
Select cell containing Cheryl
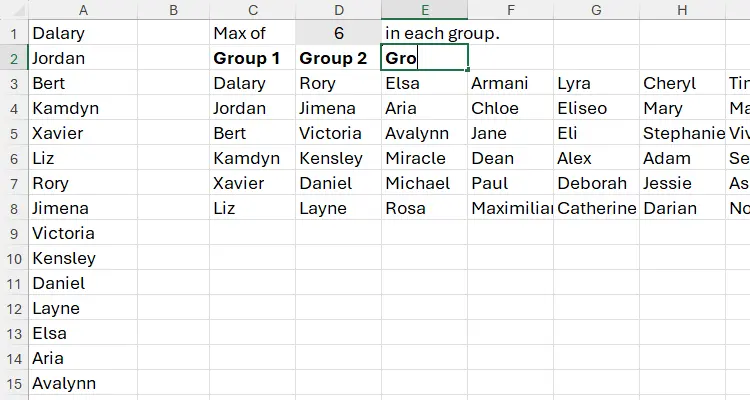[682, 83]
